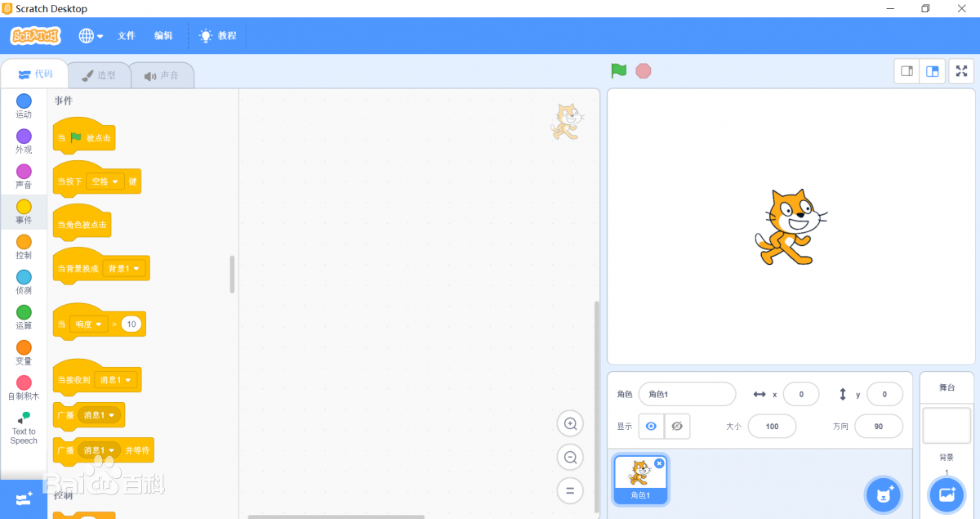Viewport: 980px width, 519px height.
Task: Open the 文件 menu
Action: click(x=126, y=36)
